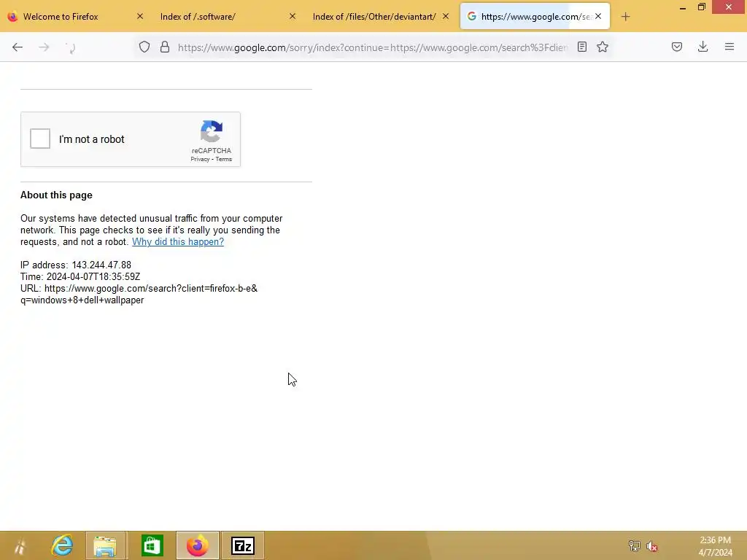The width and height of the screenshot is (747, 560).
Task: Click Firefox icon on taskbar
Action: pyautogui.click(x=197, y=545)
